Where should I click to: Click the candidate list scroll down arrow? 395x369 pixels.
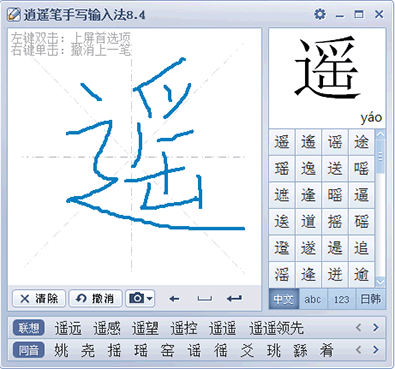click(x=380, y=282)
